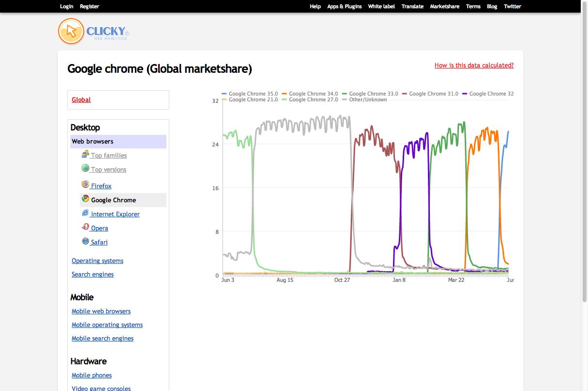Open Video game consoles link
This screenshot has width=588, height=391.
(x=101, y=388)
